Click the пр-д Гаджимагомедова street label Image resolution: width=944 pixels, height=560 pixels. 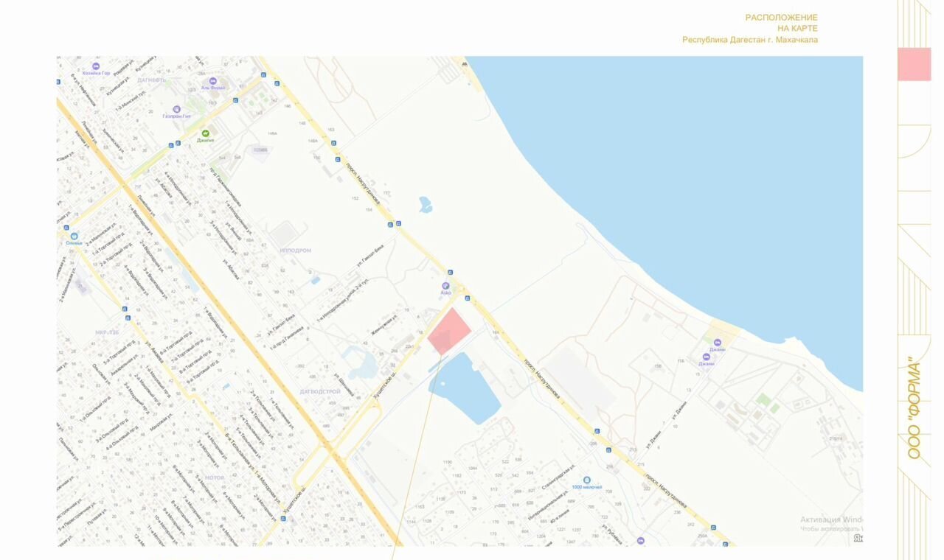point(226,186)
